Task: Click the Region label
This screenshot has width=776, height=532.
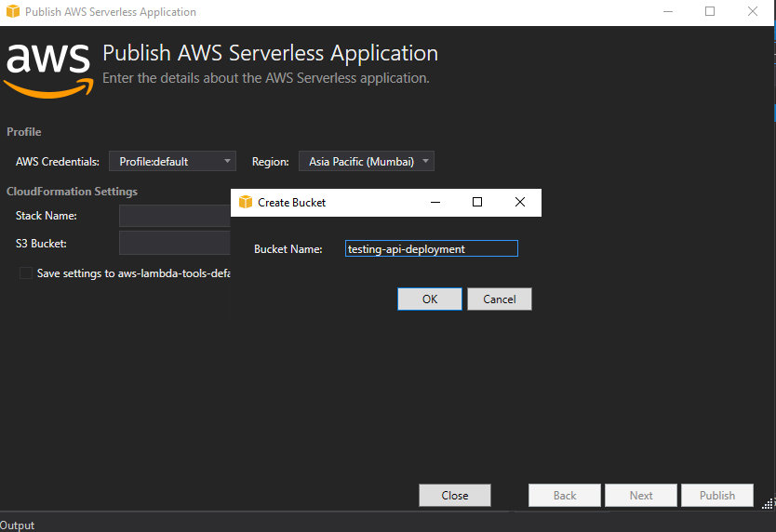Action: pos(270,162)
